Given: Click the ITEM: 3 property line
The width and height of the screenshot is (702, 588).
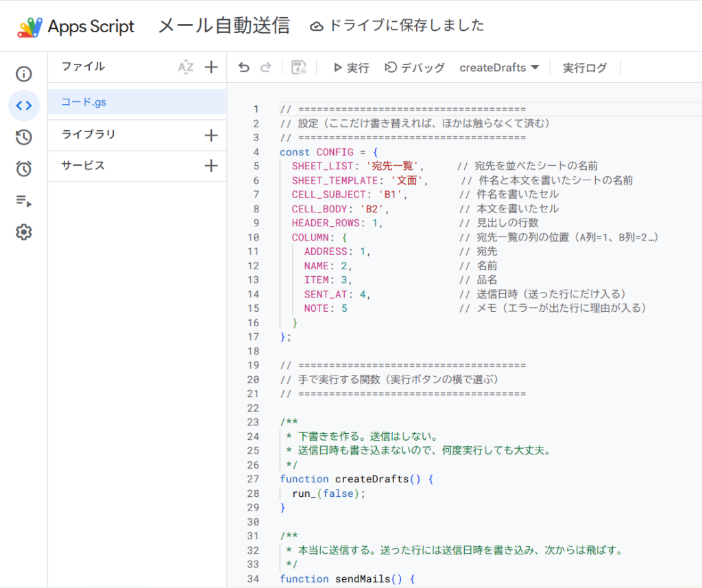Looking at the screenshot, I should [328, 280].
